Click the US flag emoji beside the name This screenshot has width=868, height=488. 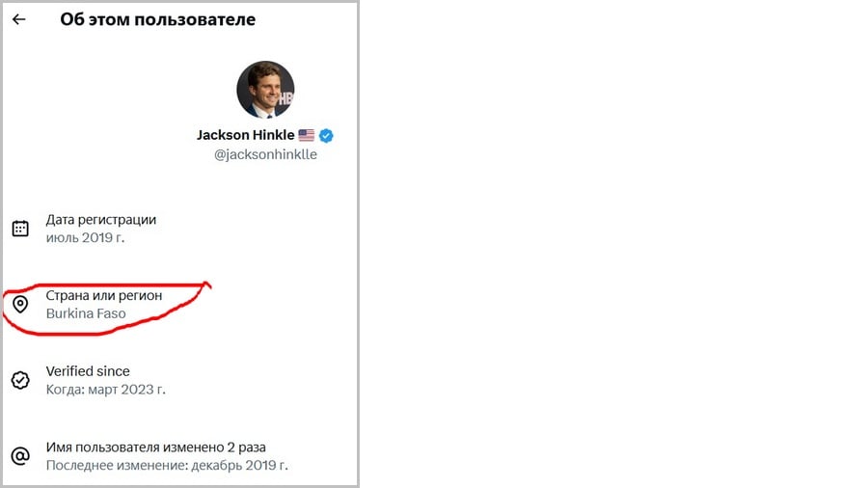(306, 135)
